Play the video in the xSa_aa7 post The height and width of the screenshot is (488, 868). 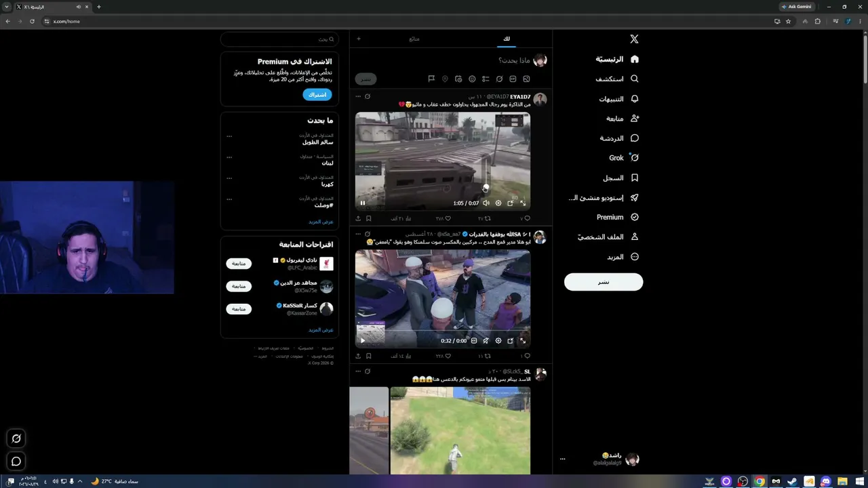[x=363, y=340]
